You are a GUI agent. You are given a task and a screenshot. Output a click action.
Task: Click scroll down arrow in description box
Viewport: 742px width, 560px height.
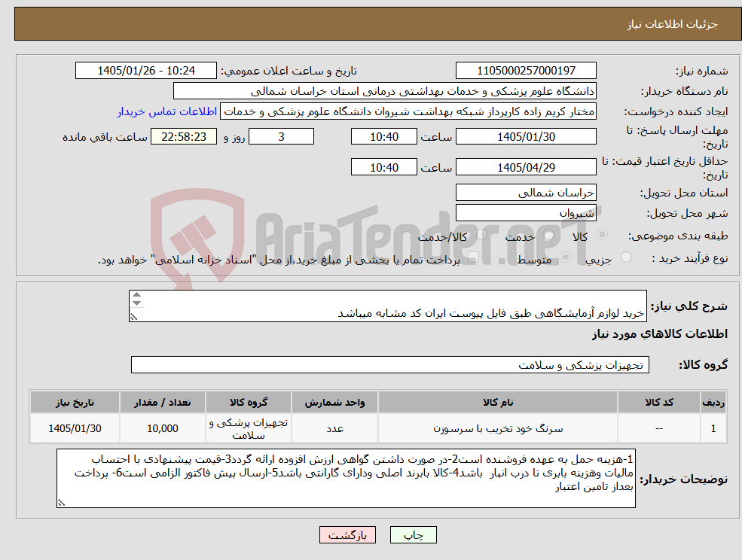point(137,303)
